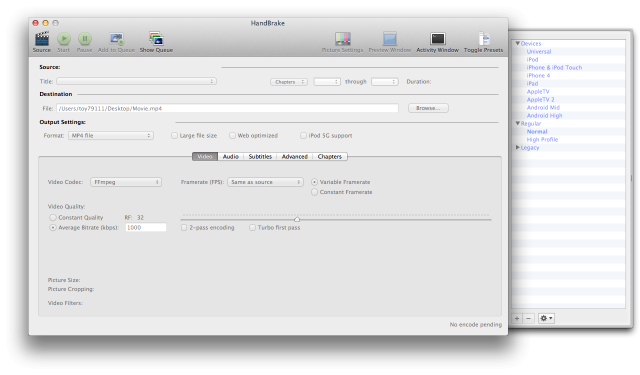Image resolution: width=640 pixels, height=375 pixels.
Task: Click the green Start encode icon
Action: 64,39
